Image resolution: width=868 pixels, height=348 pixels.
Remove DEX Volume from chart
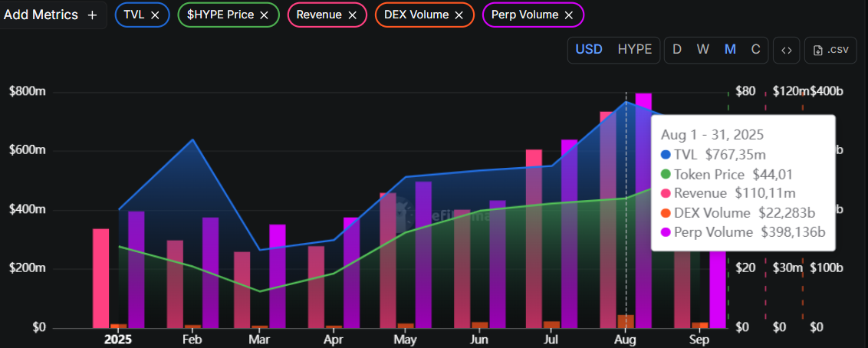tap(459, 15)
